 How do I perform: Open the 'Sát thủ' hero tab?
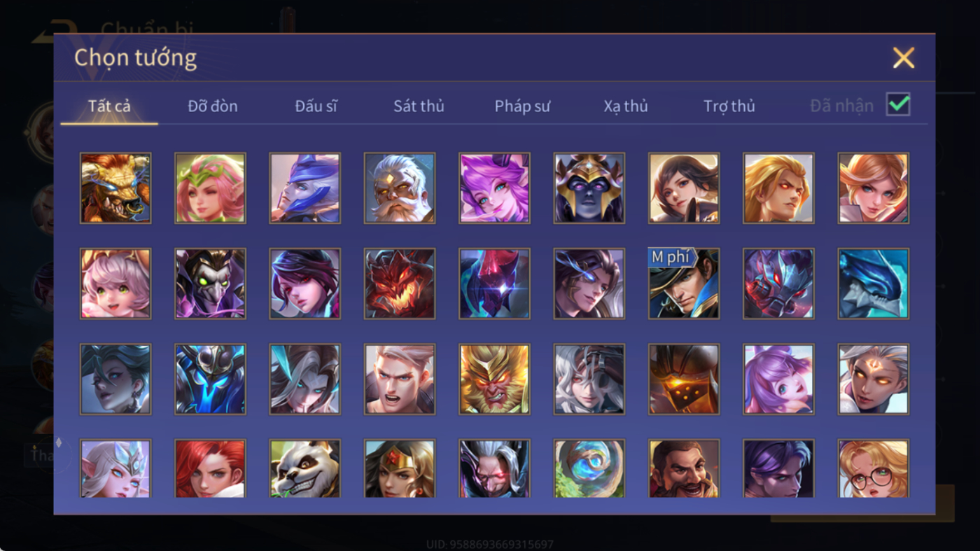pyautogui.click(x=419, y=106)
